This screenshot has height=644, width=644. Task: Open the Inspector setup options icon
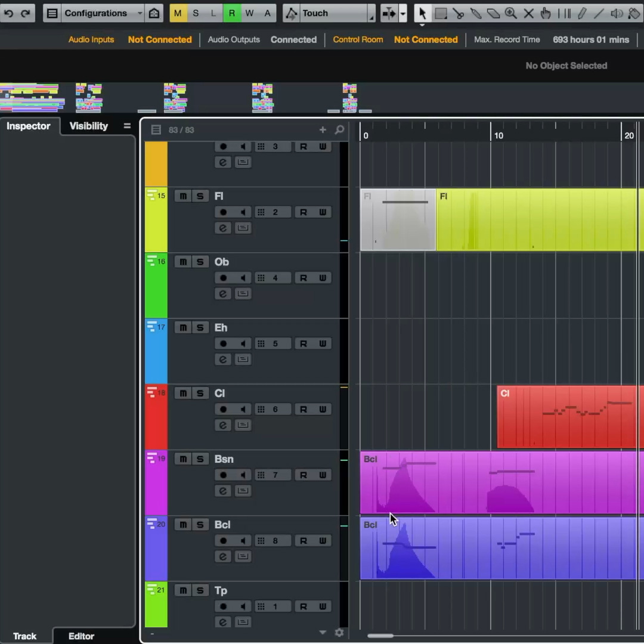(127, 126)
